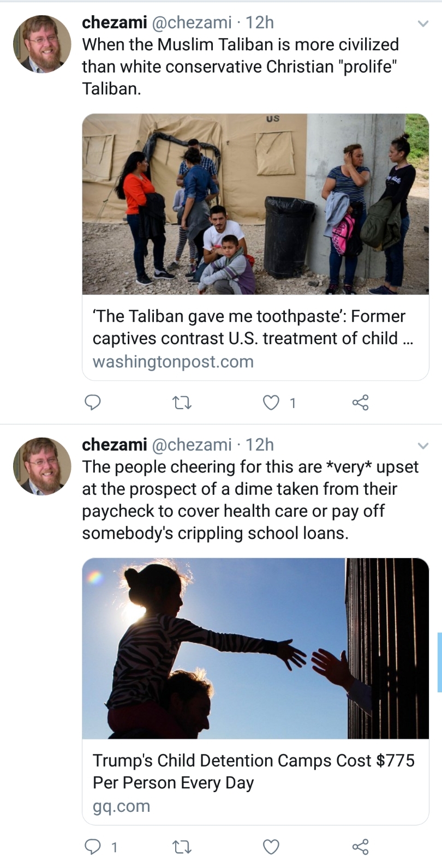This screenshot has width=442, height=868.
Task: Visit chezami profile from first tweet name
Action: 115,22
